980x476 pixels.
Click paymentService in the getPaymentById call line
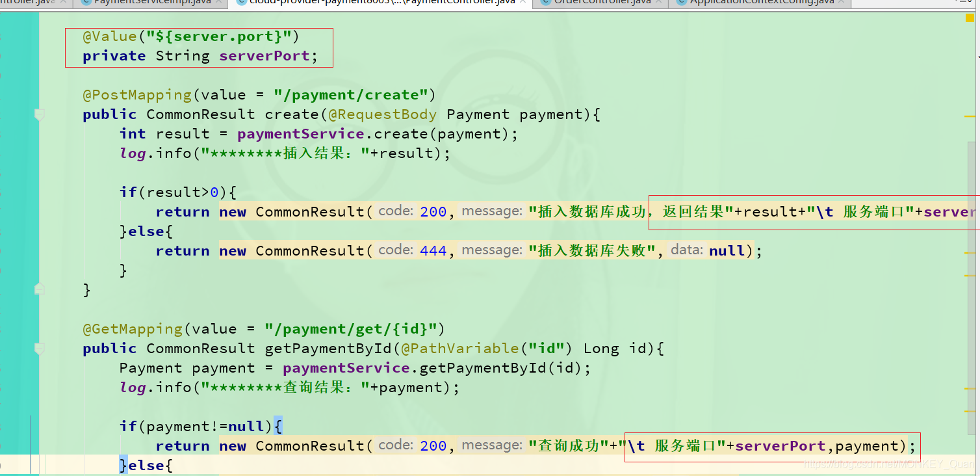346,368
